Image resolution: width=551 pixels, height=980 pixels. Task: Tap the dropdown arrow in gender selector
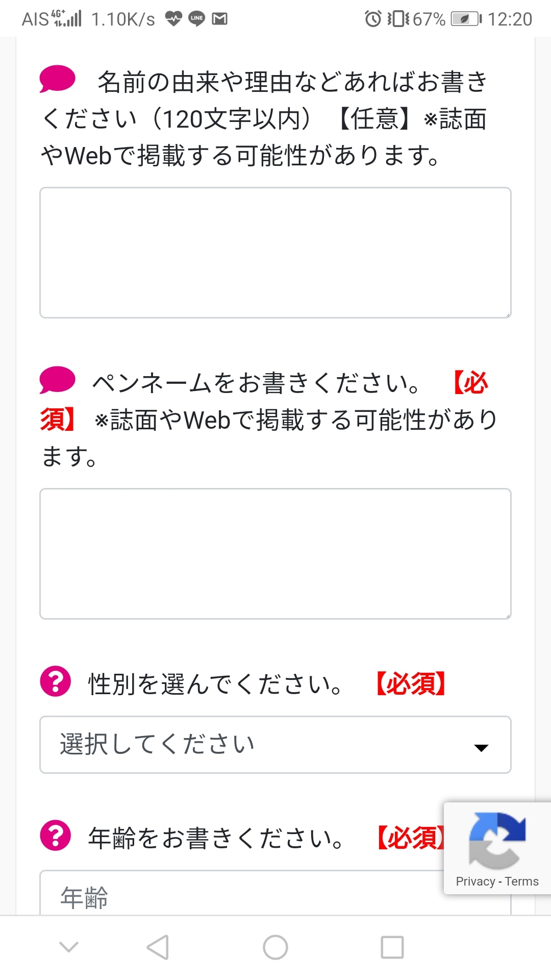(x=481, y=748)
